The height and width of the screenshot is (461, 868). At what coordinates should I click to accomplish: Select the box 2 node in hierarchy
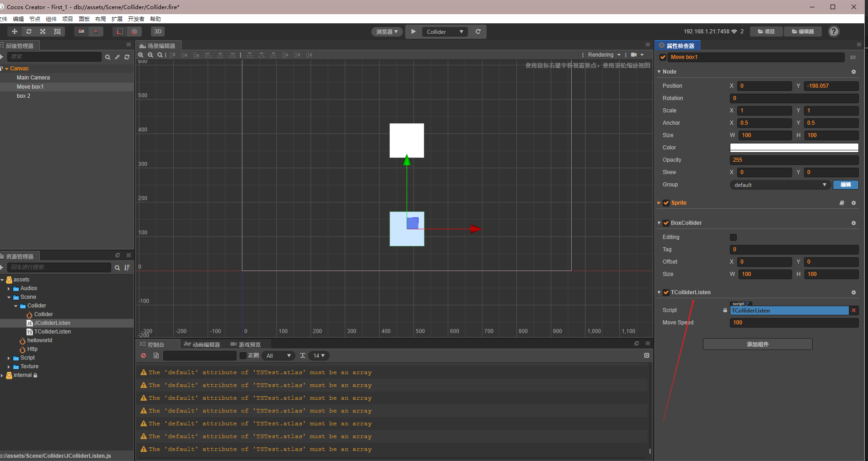coord(23,95)
